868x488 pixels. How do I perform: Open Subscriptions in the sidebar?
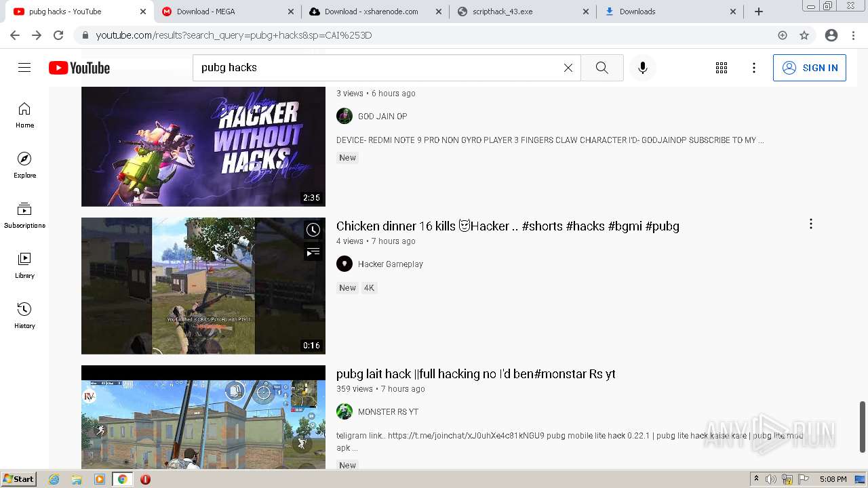tap(24, 216)
